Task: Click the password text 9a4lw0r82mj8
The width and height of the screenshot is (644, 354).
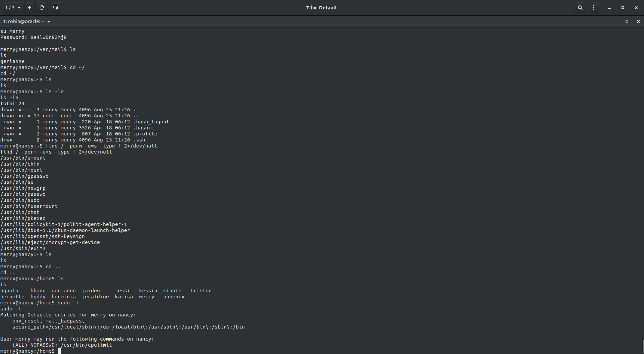Action: [48, 37]
